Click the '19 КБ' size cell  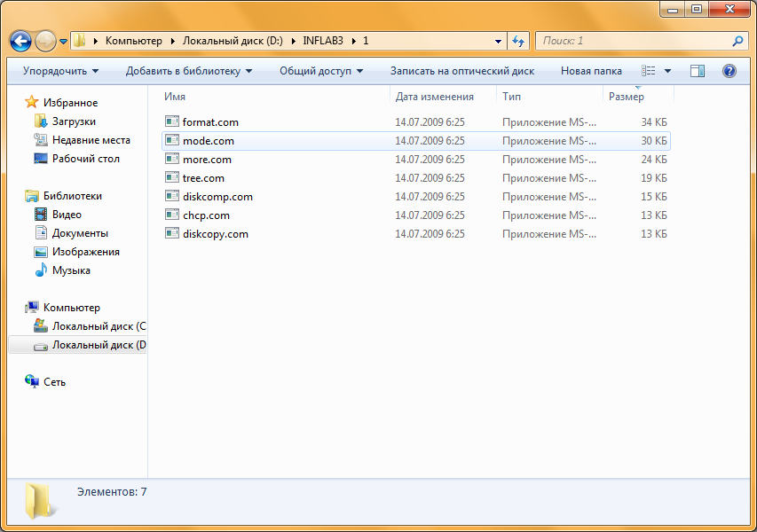(x=654, y=178)
